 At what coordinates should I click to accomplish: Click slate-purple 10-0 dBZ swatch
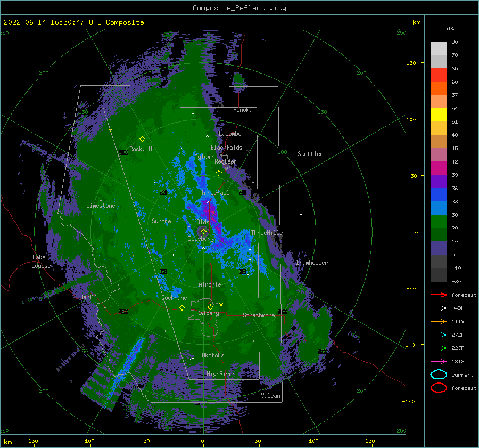point(439,248)
